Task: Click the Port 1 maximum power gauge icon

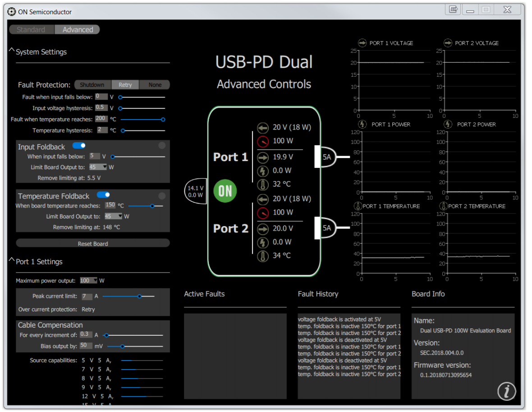Action: tap(263, 141)
